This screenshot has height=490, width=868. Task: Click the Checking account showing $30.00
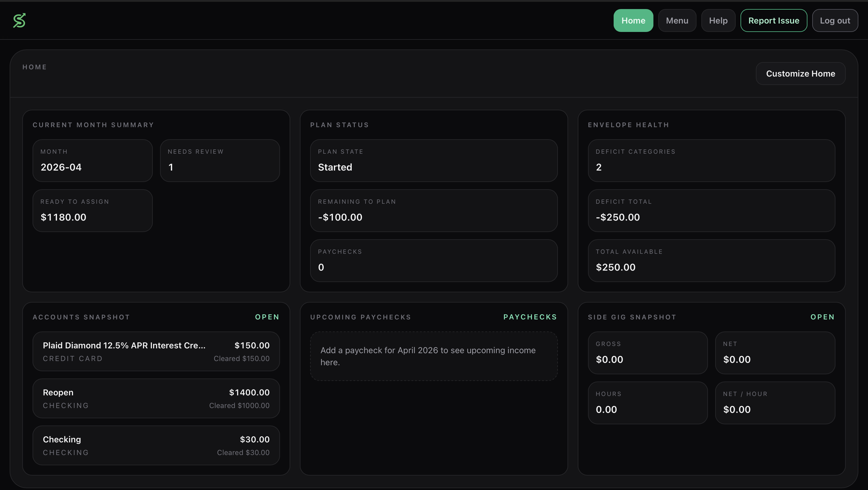coord(156,445)
